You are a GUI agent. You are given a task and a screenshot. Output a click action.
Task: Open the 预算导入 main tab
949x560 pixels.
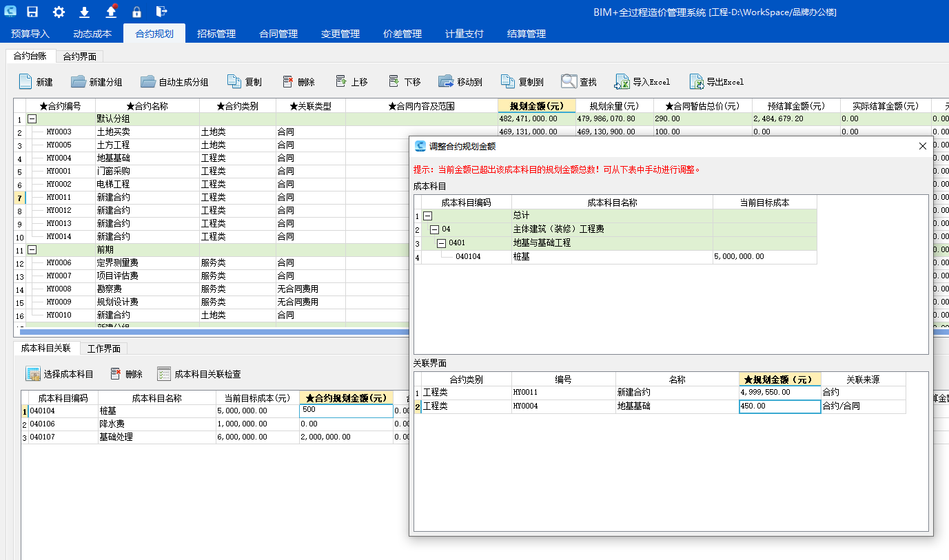[30, 34]
